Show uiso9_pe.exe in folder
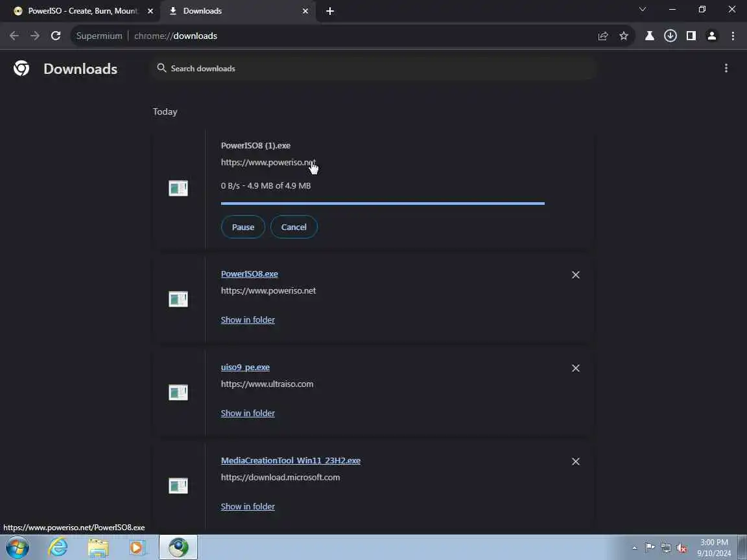This screenshot has width=747, height=560. pos(248,413)
